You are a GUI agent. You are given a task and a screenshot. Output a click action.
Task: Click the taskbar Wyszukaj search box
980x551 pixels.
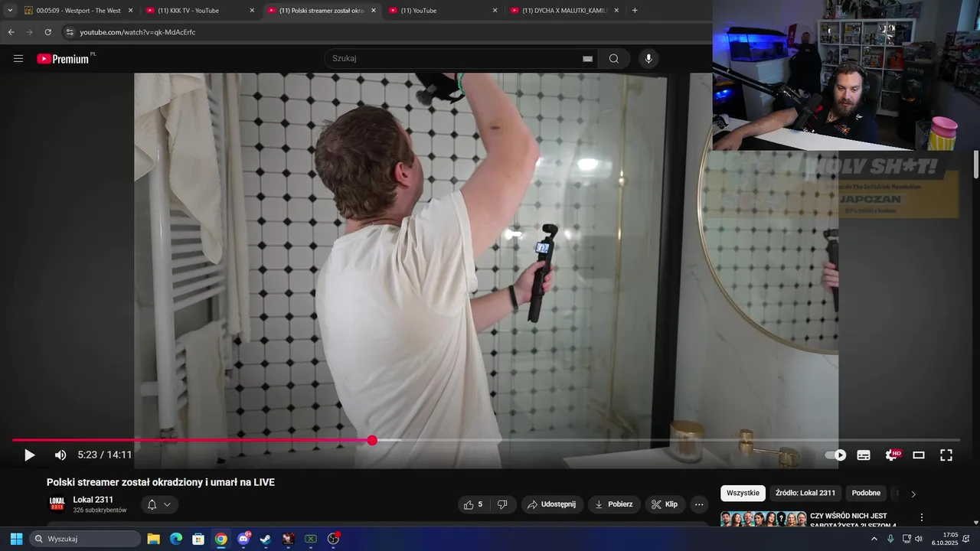pyautogui.click(x=85, y=539)
